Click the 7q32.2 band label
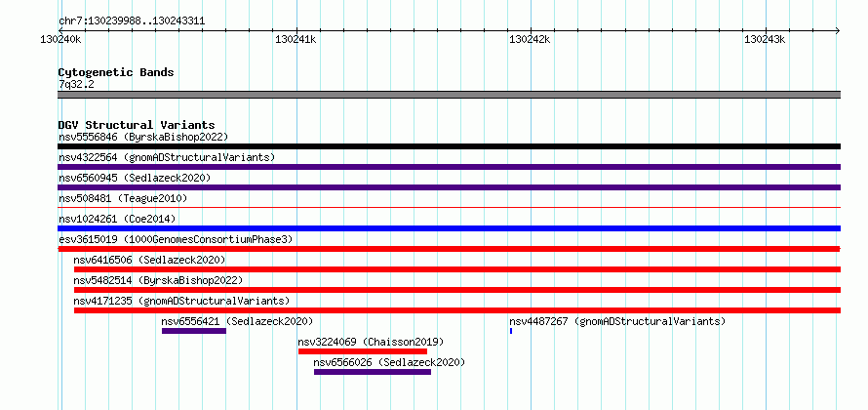This screenshot has width=868, height=410. pyautogui.click(x=76, y=85)
